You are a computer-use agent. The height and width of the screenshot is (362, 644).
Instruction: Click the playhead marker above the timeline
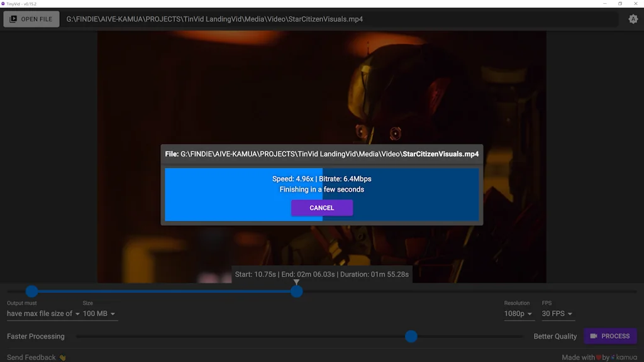(x=297, y=283)
